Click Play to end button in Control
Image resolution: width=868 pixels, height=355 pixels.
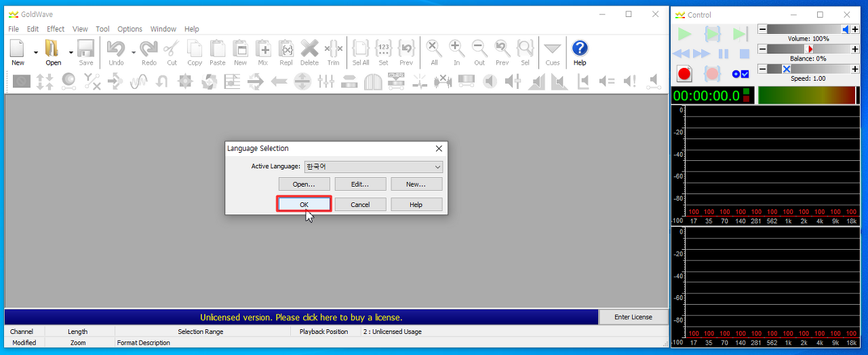[x=740, y=34]
